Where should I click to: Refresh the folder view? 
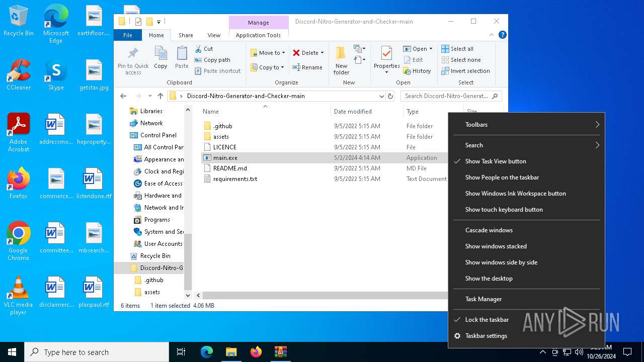tap(390, 96)
